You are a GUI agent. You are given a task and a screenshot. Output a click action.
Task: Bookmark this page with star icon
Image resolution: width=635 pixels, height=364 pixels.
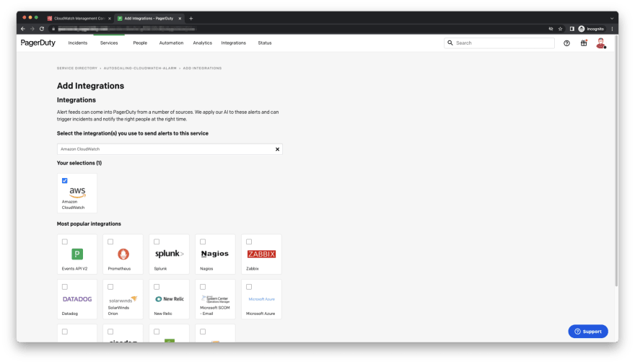pyautogui.click(x=561, y=29)
